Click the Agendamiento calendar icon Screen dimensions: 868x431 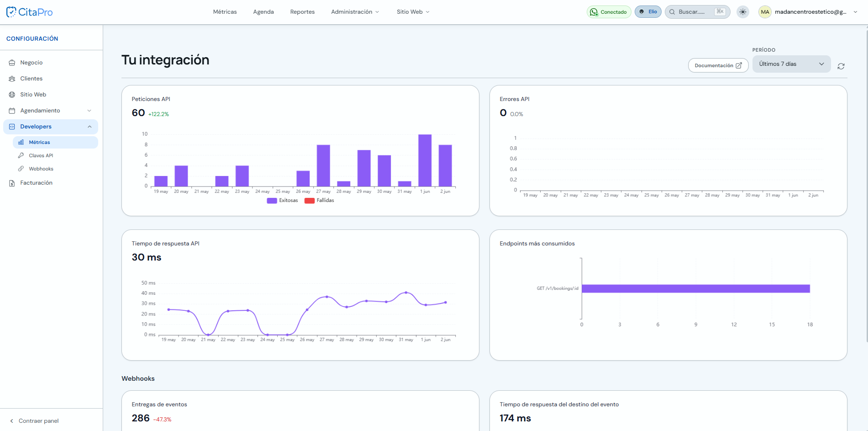click(x=12, y=111)
